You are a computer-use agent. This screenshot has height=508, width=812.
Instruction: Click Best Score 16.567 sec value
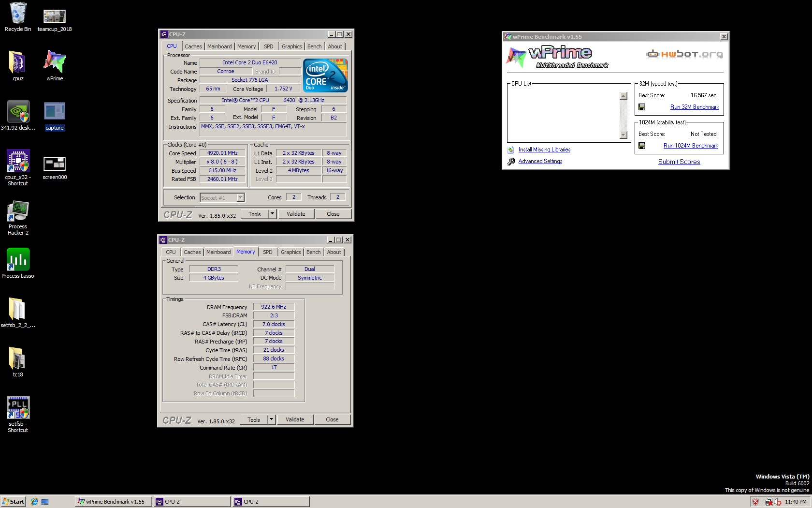[703, 95]
